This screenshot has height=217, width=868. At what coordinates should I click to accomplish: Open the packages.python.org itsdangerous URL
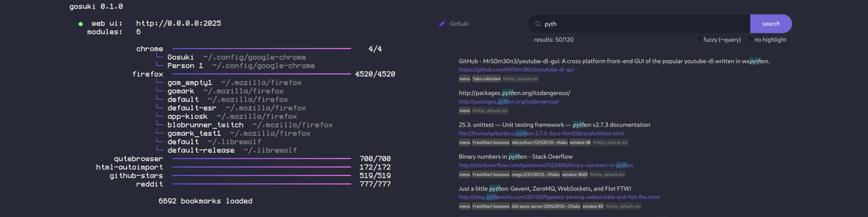tap(509, 102)
